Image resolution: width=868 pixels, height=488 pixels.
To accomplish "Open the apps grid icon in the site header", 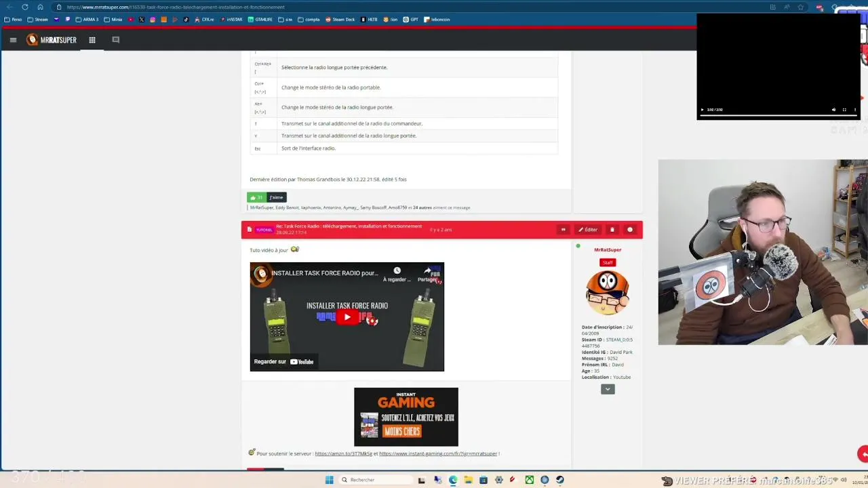I will click(x=92, y=40).
